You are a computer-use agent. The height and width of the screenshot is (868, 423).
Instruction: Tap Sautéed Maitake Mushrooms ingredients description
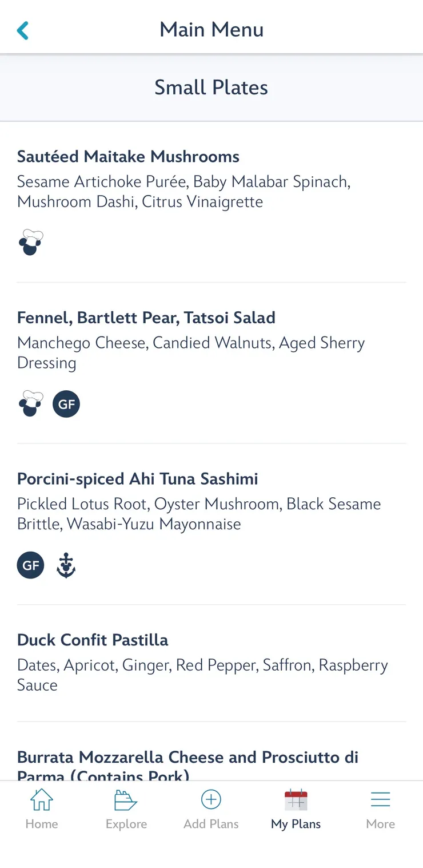tap(183, 192)
